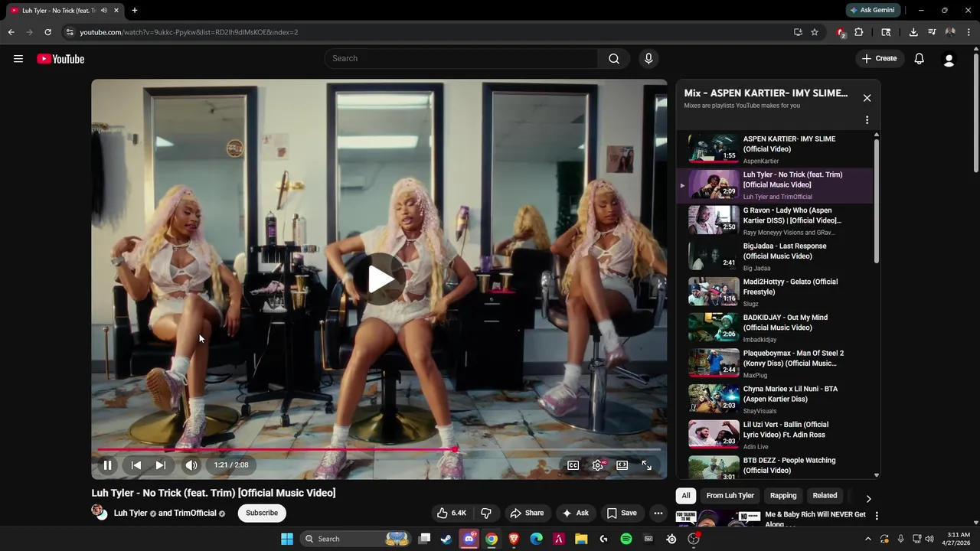The width and height of the screenshot is (980, 551).
Task: Subscribe to Luh Tyler
Action: 262,513
